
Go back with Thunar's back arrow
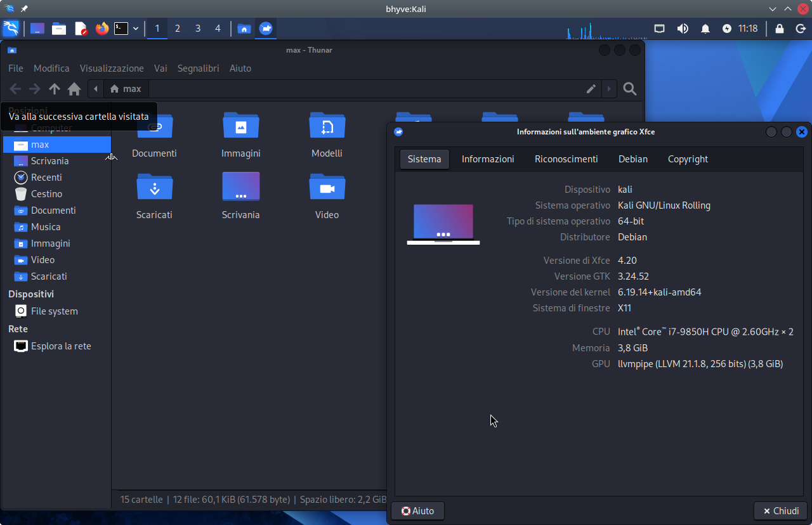coord(15,89)
